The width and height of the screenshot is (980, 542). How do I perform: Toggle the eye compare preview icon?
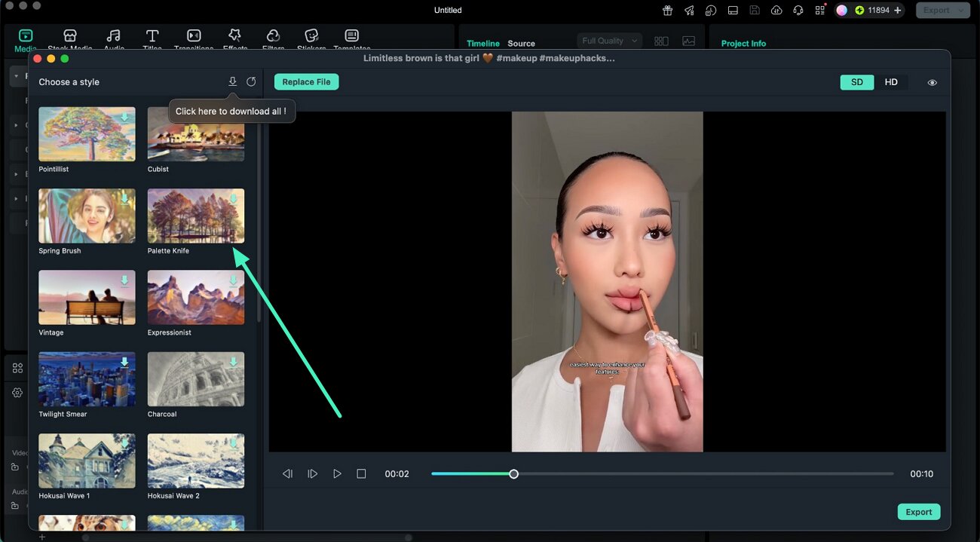coord(933,83)
